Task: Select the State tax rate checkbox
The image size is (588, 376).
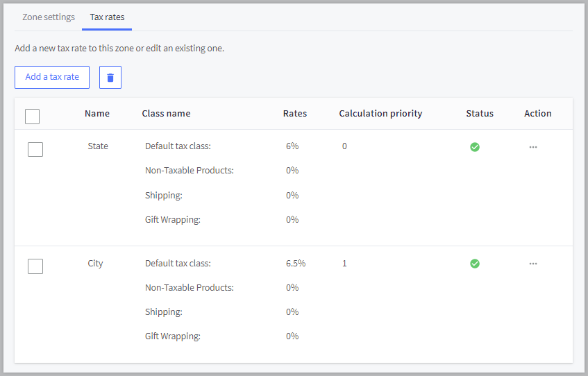Action: [x=35, y=149]
